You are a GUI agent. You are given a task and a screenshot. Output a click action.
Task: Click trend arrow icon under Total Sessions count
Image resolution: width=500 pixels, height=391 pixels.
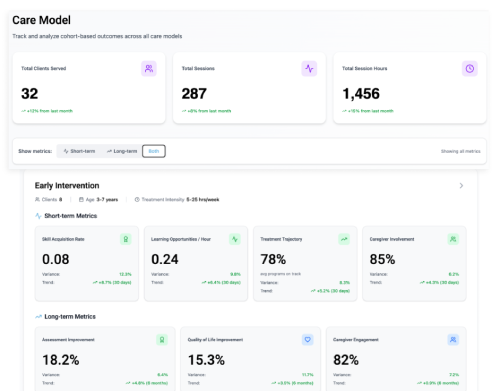[x=184, y=111]
